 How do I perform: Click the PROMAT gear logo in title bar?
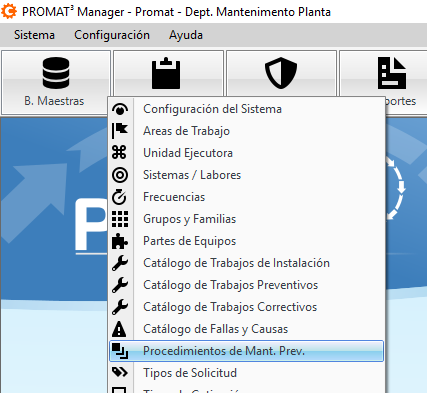pyautogui.click(x=9, y=11)
